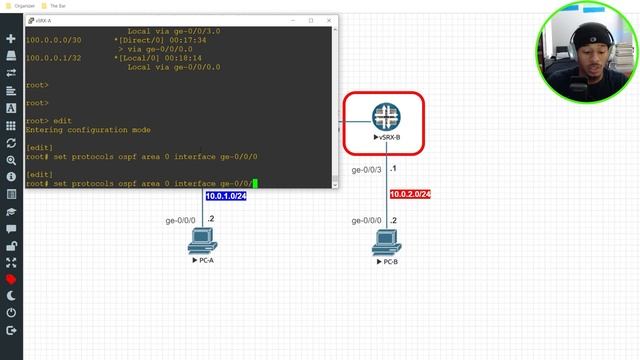The width and height of the screenshot is (640, 360).
Task: Click terminal scrollbar up arrow
Action: [x=335, y=30]
